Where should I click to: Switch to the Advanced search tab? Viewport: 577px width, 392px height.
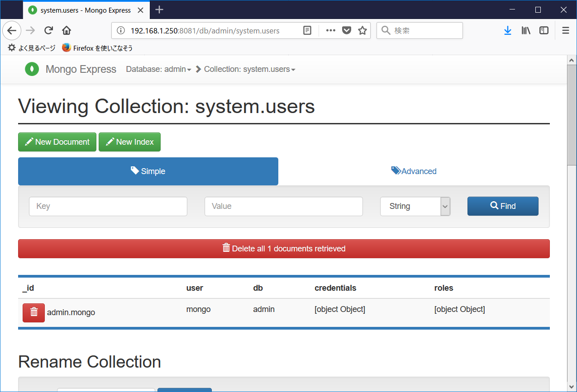413,171
